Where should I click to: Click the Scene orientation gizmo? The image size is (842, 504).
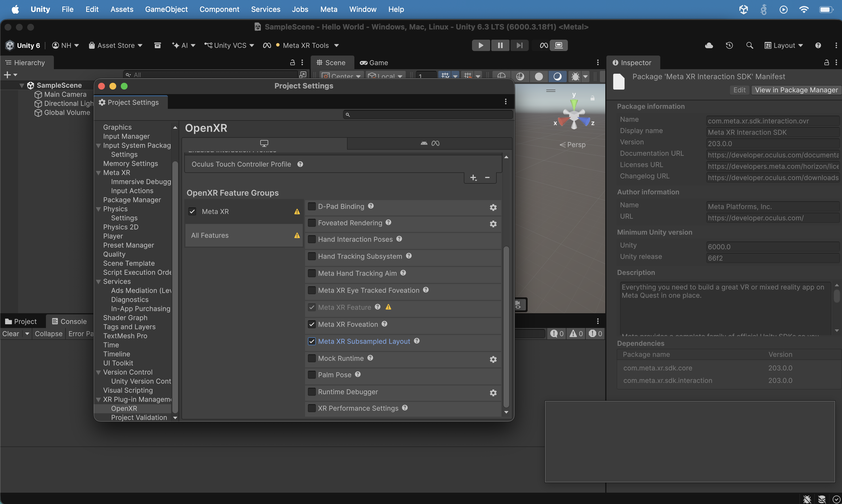click(574, 115)
